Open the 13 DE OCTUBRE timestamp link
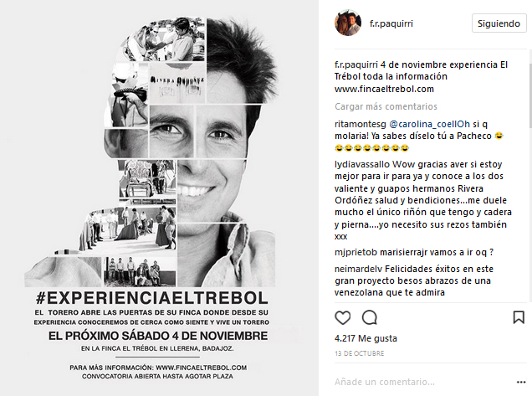Screen dimensions: 532x396 [x=360, y=353]
